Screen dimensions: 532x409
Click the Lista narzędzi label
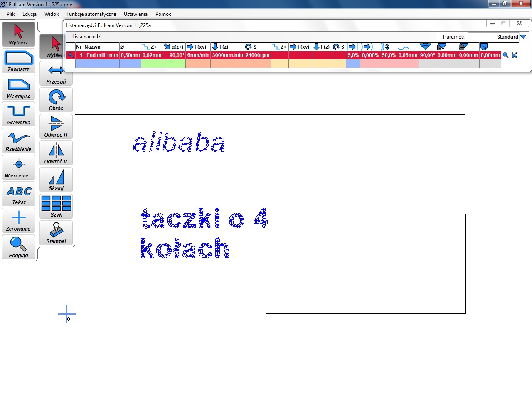coord(87,37)
